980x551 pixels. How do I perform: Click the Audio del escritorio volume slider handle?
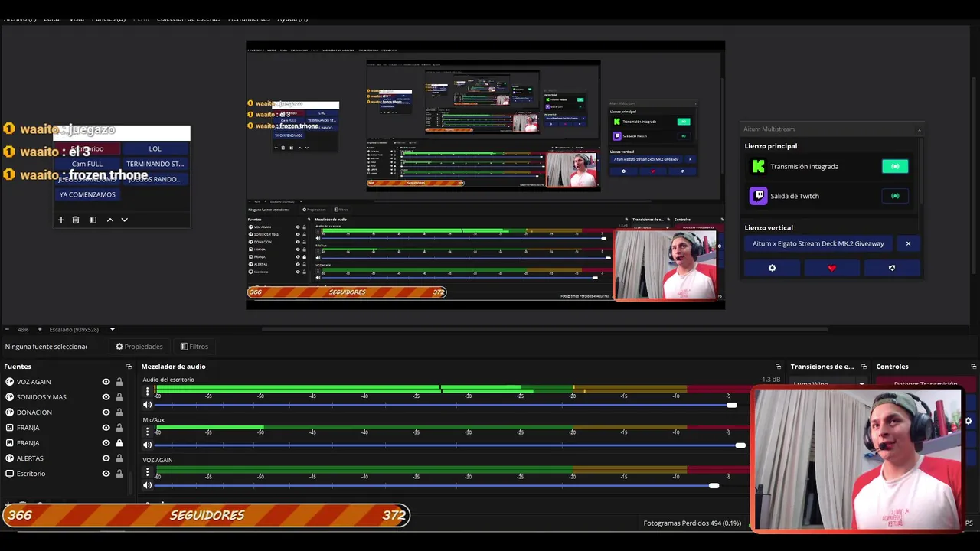[732, 405]
